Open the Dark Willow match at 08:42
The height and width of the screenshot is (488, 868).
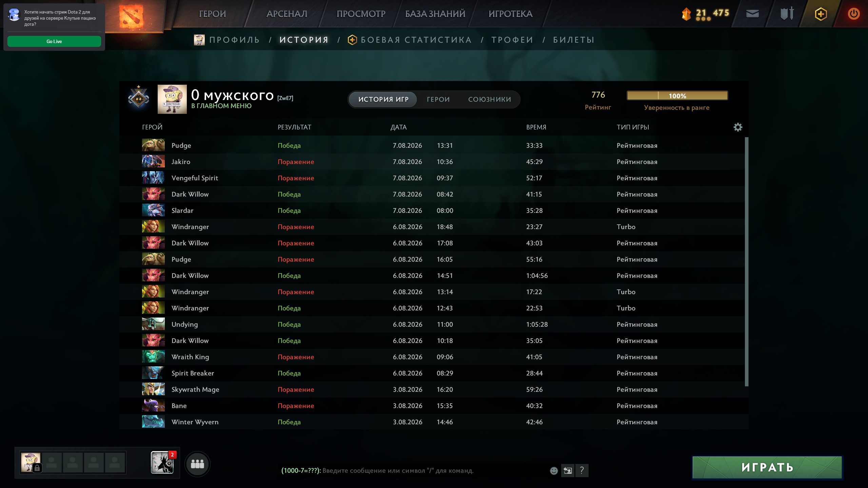432,194
